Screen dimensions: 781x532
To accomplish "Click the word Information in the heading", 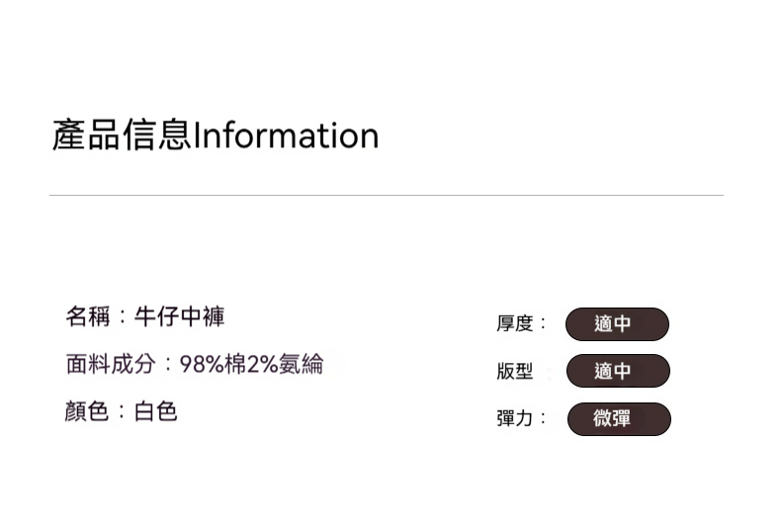I will coord(286,135).
